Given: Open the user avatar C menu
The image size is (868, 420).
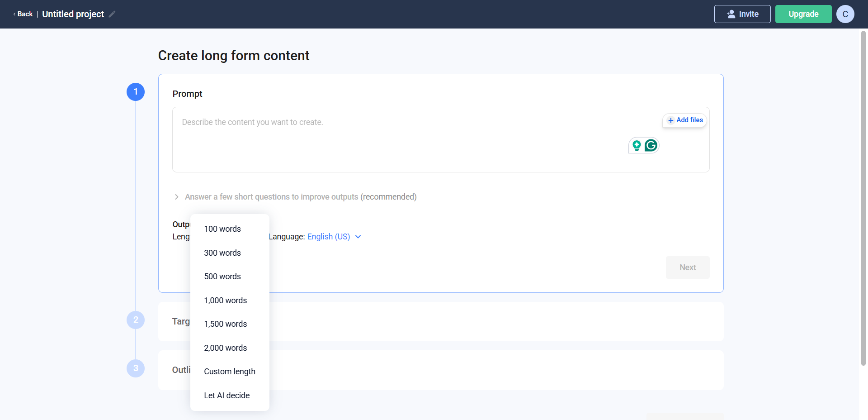Looking at the screenshot, I should pyautogui.click(x=845, y=14).
